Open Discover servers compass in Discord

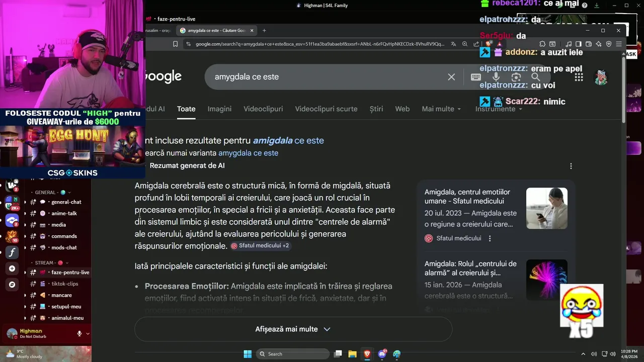pyautogui.click(x=12, y=285)
